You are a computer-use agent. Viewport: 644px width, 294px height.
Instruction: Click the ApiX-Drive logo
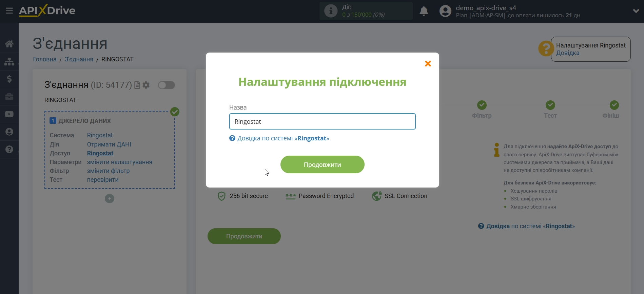(x=47, y=11)
